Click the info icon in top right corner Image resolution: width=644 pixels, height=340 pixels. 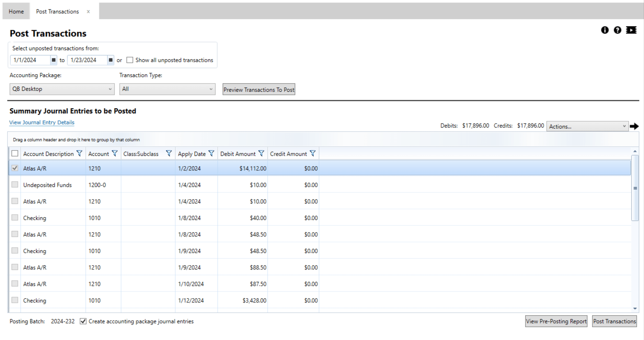[605, 30]
